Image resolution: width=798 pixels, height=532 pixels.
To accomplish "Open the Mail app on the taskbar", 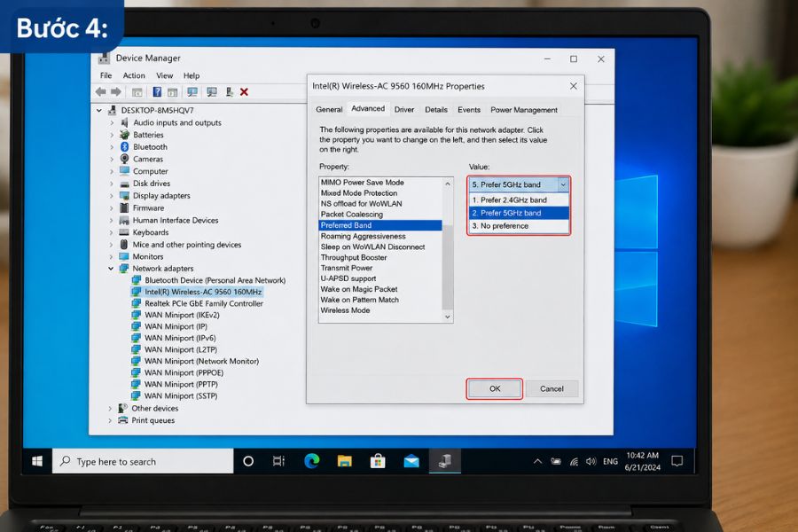I will tap(411, 461).
